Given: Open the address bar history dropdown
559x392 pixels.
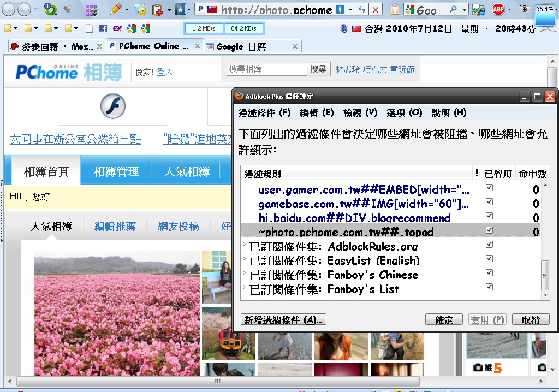Looking at the screenshot, I should coord(350,10).
